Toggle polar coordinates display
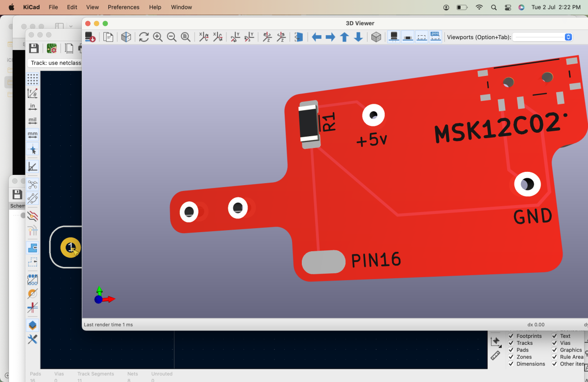588x382 pixels. click(x=32, y=93)
